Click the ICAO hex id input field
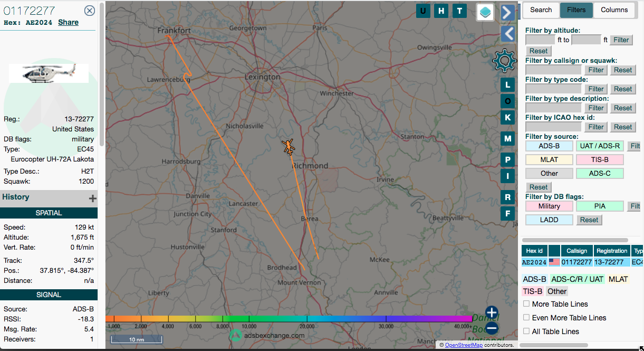644x351 pixels. 554,127
